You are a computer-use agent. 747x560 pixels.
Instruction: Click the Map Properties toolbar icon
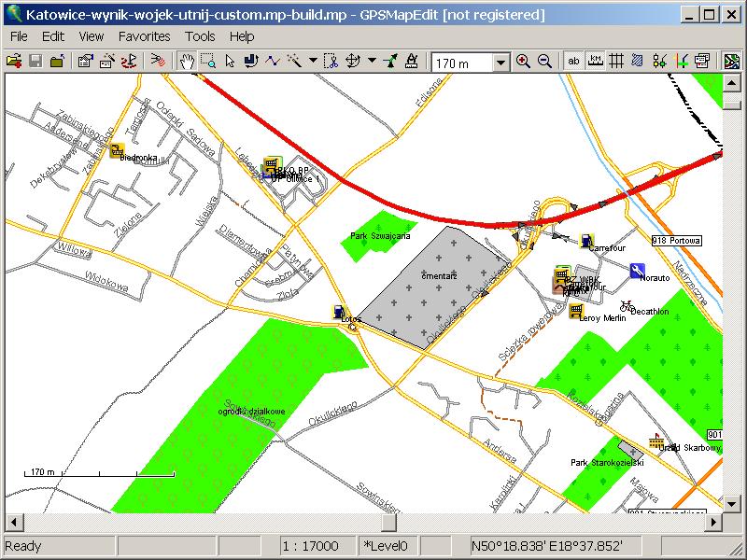(x=86, y=62)
